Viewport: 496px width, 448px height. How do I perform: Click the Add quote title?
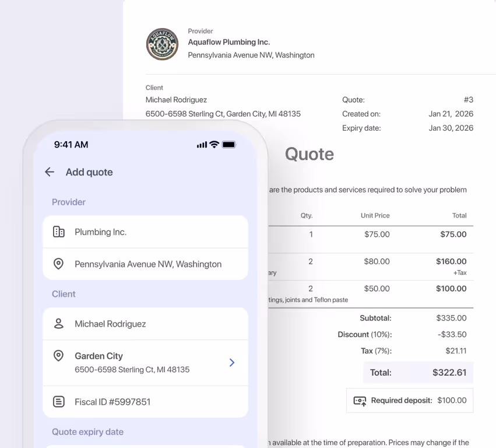(x=89, y=172)
